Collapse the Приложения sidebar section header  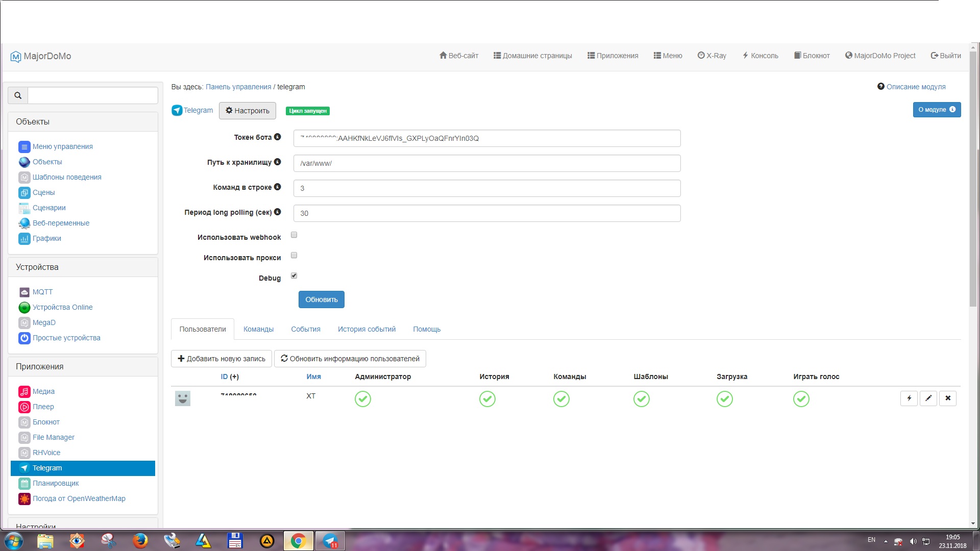click(83, 367)
